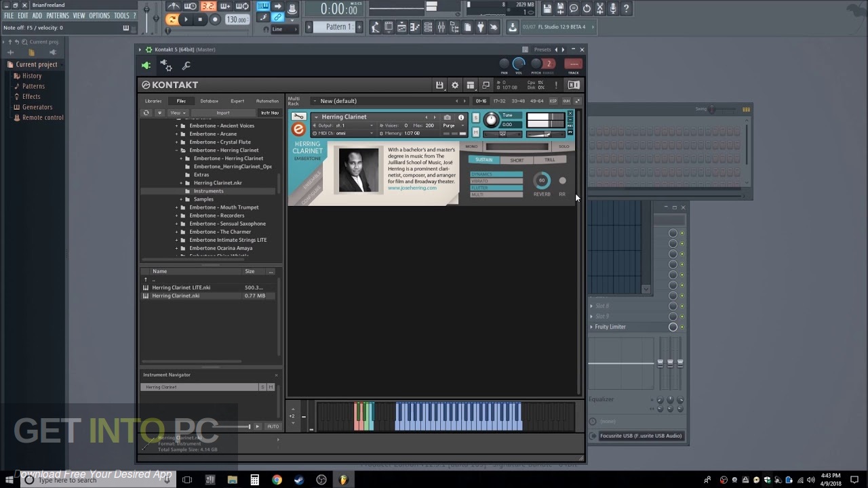Viewport: 868px width, 488px height.
Task: Toggle Solo S button on Herring Clarinet
Action: [x=476, y=117]
